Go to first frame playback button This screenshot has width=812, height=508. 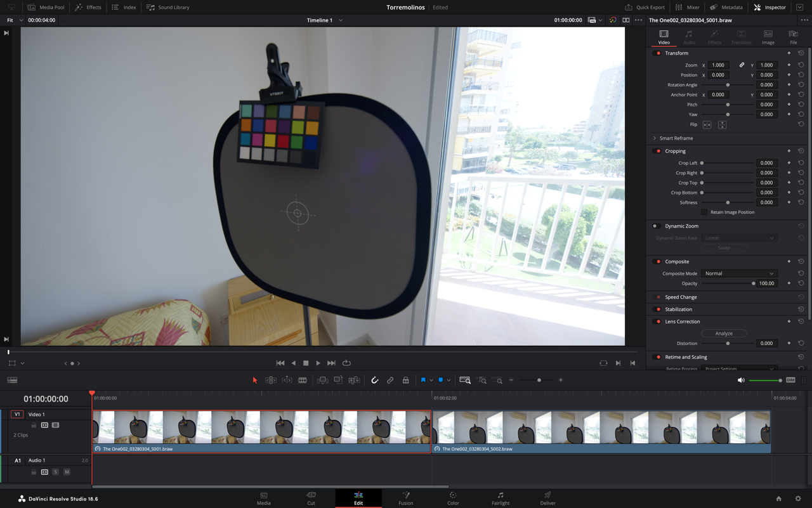(280, 363)
